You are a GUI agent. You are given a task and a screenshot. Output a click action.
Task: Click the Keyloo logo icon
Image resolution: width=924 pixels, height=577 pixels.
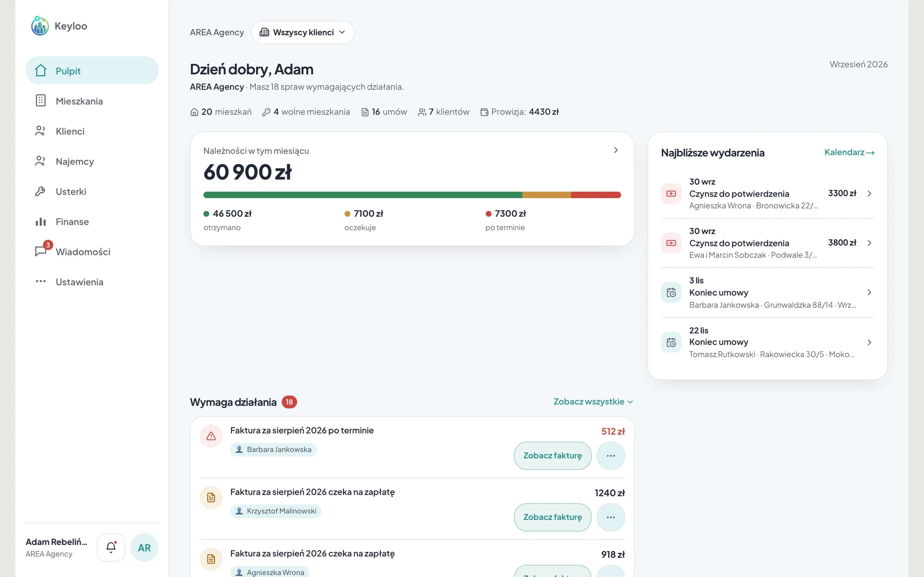(x=40, y=26)
